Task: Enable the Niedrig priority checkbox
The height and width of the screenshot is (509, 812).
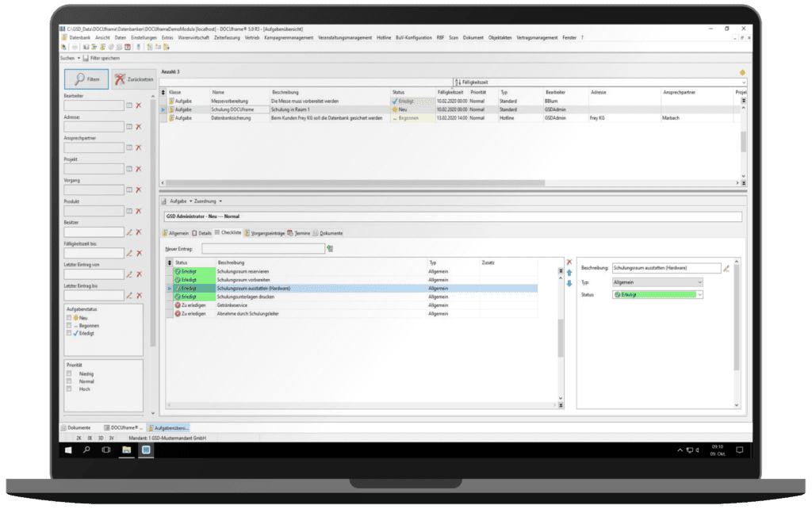Action: 69,373
